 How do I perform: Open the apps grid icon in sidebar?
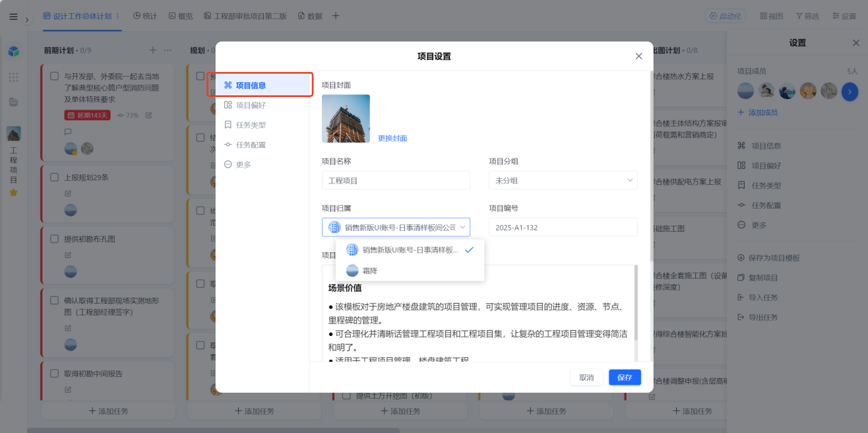click(13, 77)
